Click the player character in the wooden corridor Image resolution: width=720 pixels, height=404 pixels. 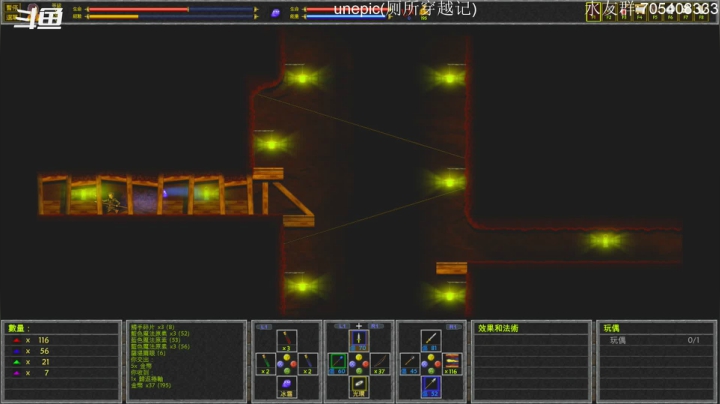click(x=112, y=203)
